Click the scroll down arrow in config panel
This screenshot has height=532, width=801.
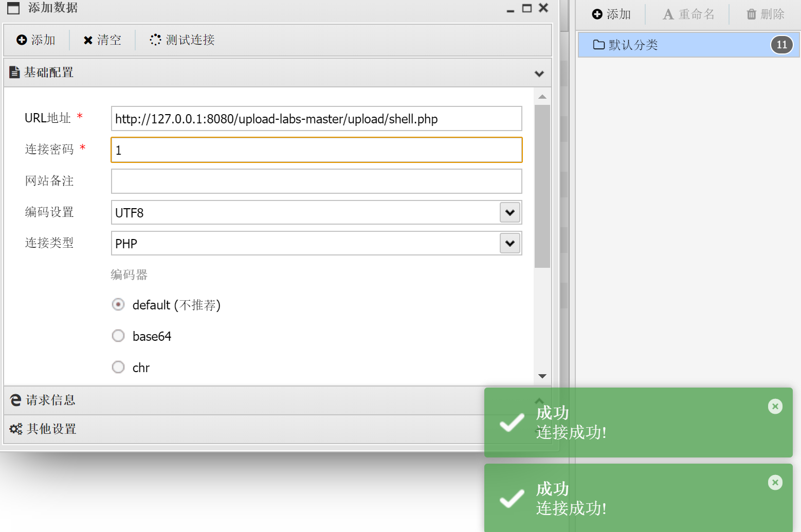(542, 376)
